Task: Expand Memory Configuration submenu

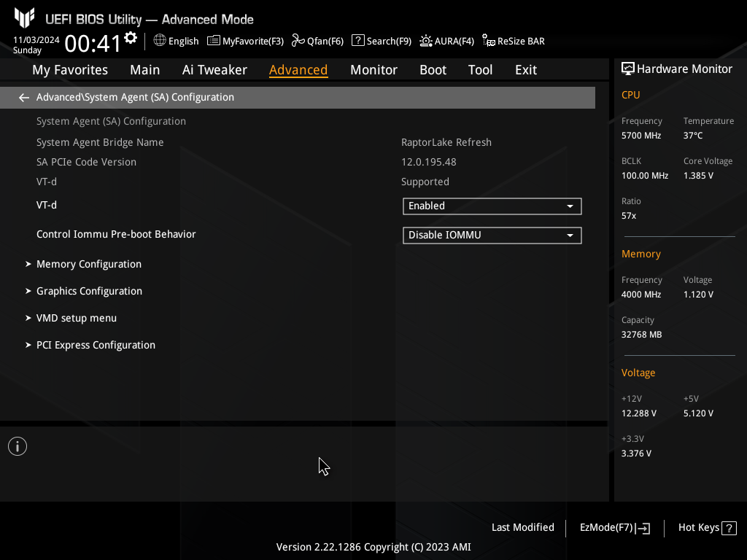Action: [x=88, y=264]
